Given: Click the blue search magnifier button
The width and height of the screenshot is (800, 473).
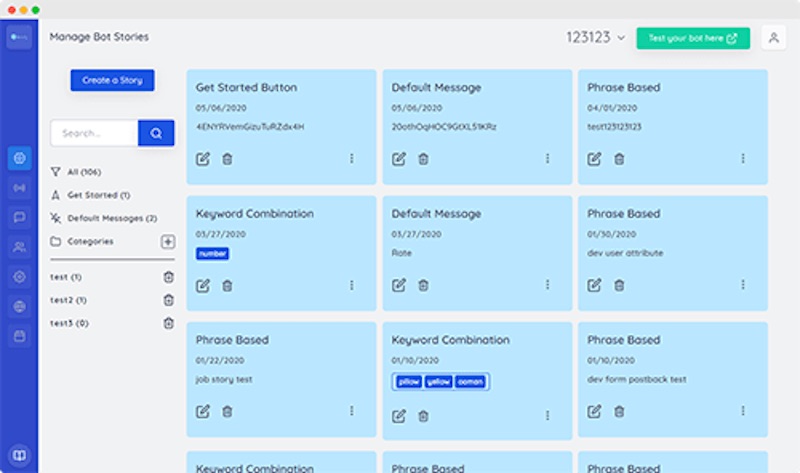Looking at the screenshot, I should click(156, 133).
